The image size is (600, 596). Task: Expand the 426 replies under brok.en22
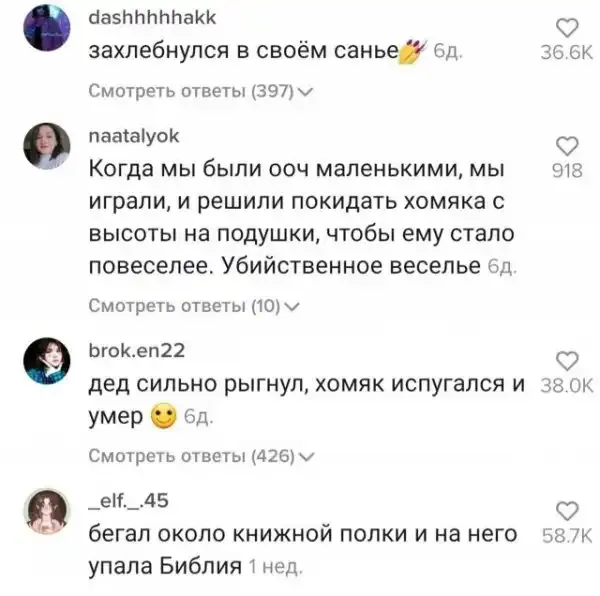pos(201,456)
